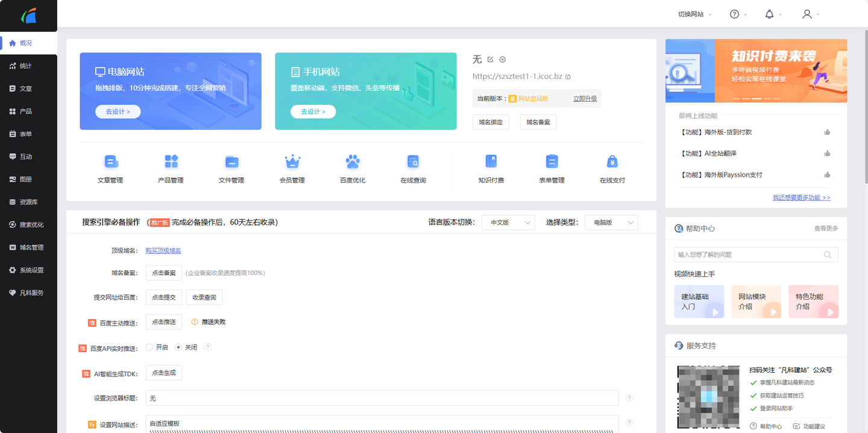Click the 在线支付 bag icon
The width and height of the screenshot is (868, 433).
pyautogui.click(x=612, y=162)
